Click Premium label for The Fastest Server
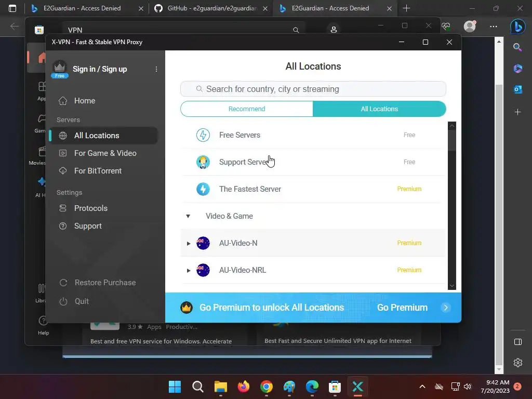Viewport: 532px width, 399px height. pos(409,189)
